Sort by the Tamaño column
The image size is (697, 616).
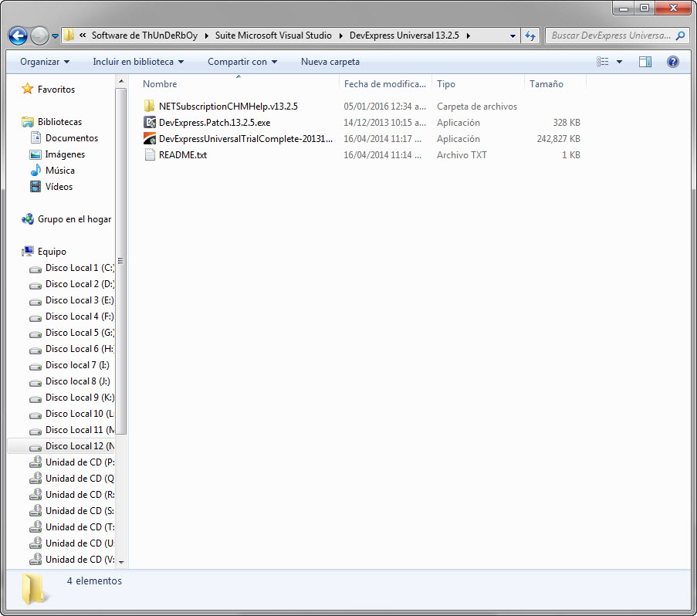tap(546, 84)
